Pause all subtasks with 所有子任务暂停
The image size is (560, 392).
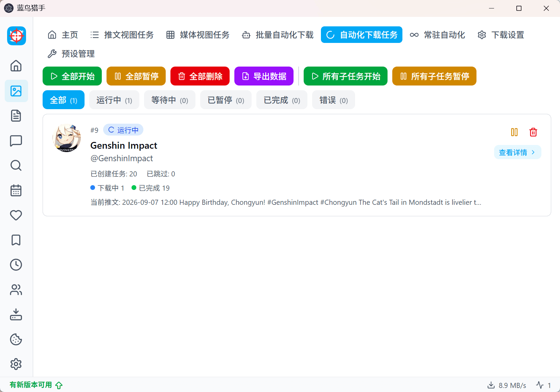434,76
